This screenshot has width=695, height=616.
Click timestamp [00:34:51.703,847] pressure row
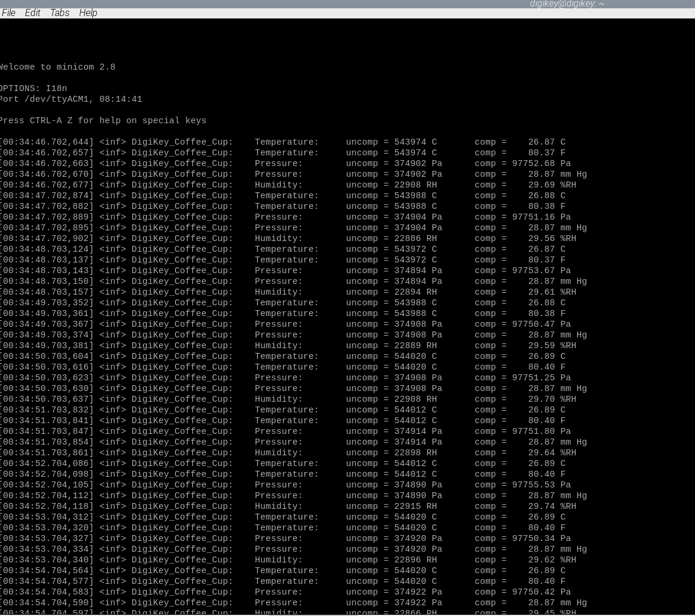click(x=47, y=431)
